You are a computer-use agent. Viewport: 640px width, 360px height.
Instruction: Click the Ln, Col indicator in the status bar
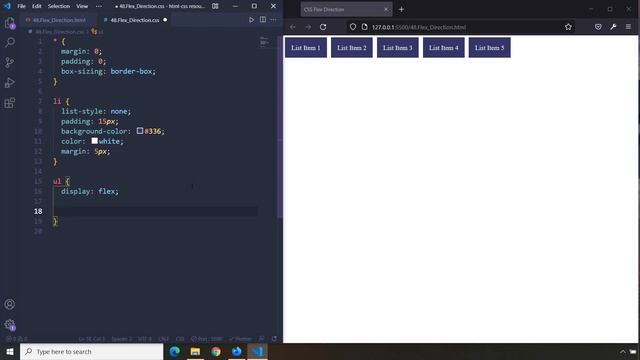(x=91, y=339)
